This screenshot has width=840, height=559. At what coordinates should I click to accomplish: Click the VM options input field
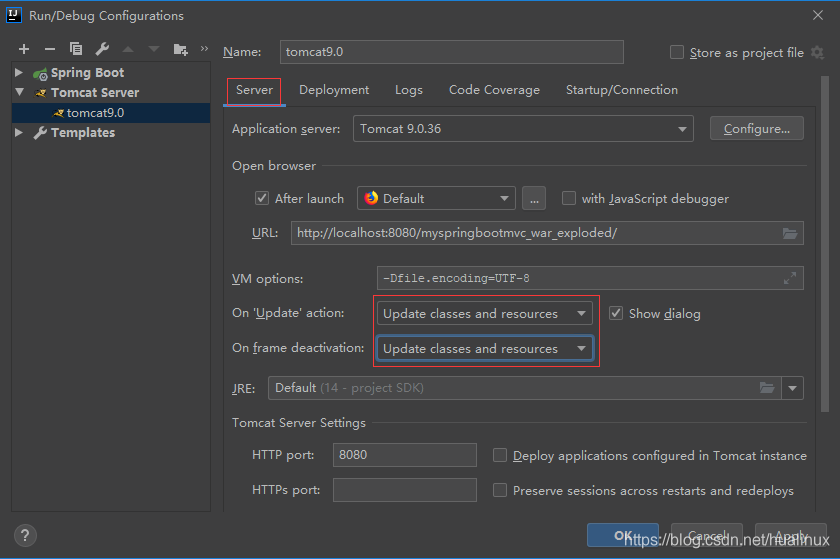coord(590,278)
